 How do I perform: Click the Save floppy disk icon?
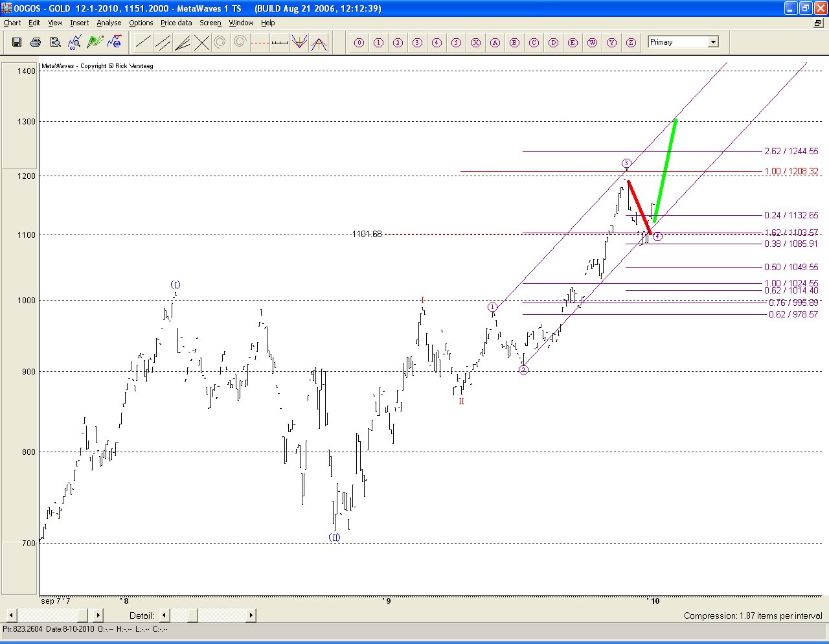coord(17,43)
